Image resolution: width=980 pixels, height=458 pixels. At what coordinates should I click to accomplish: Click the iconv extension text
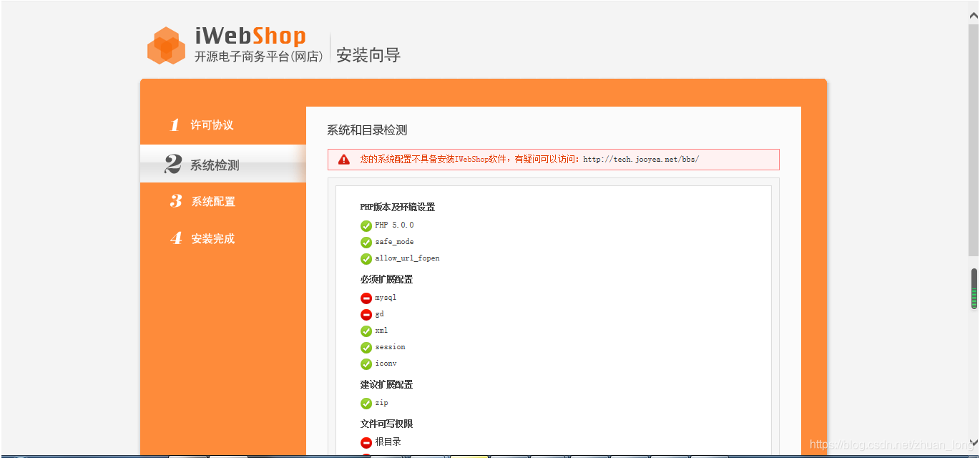point(386,364)
